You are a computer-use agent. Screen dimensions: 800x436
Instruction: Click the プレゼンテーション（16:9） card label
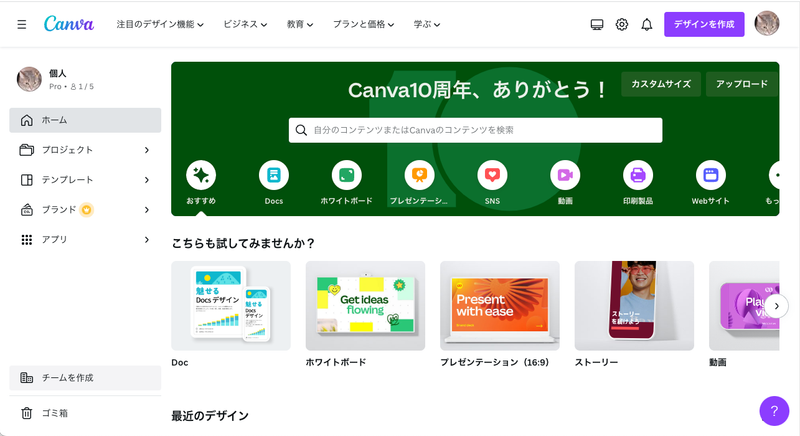(x=494, y=362)
